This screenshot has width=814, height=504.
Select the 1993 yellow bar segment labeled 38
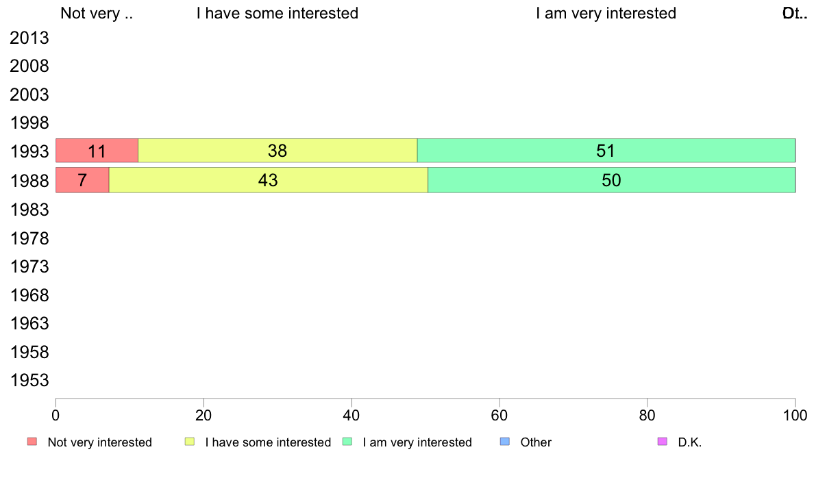(x=277, y=151)
